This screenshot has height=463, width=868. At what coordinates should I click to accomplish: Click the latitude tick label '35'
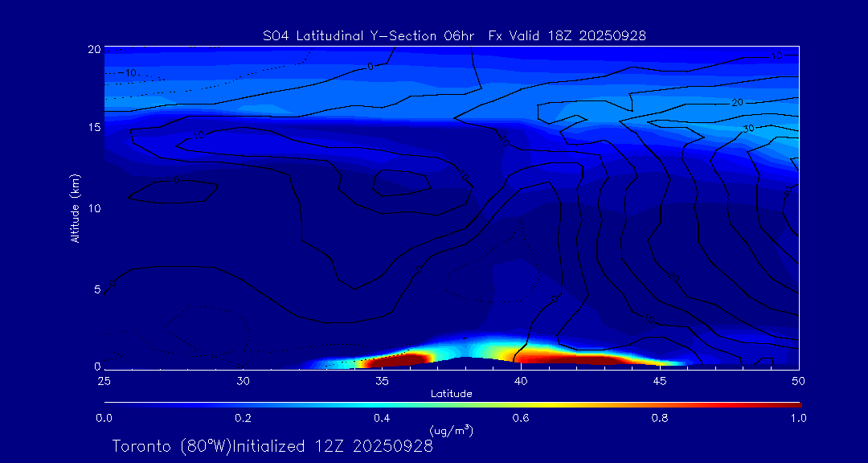pyautogui.click(x=382, y=381)
